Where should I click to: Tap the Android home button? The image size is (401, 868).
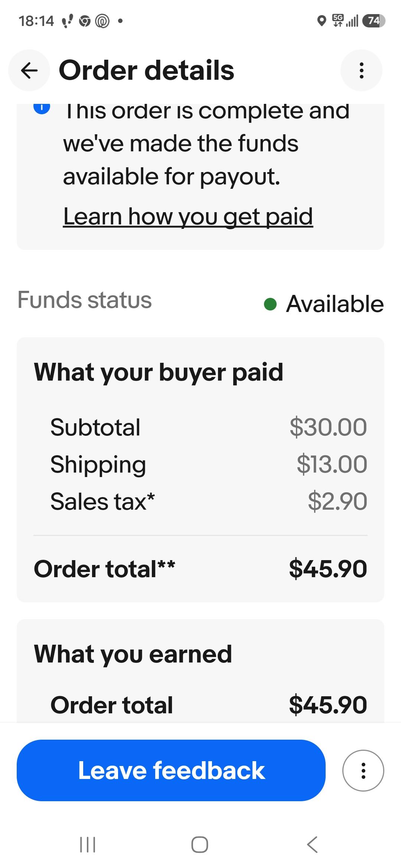coord(200,845)
